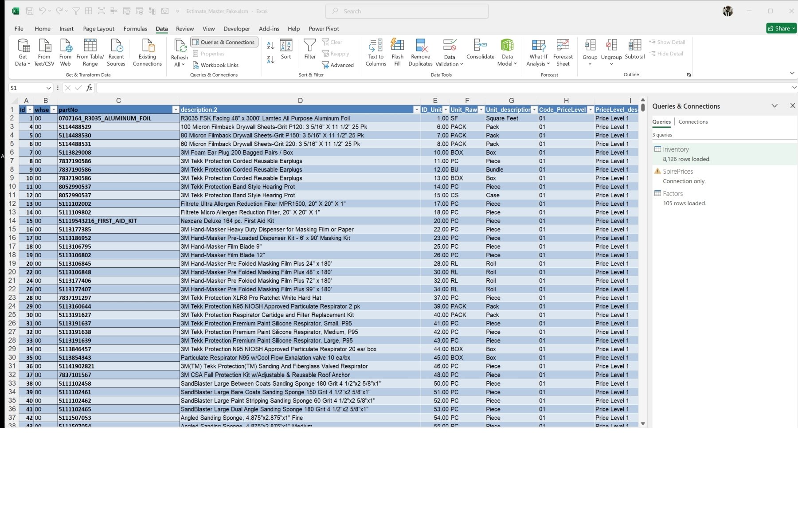Open the Unit_Raw filter dropdown
The height and width of the screenshot is (532, 798).
481,110
